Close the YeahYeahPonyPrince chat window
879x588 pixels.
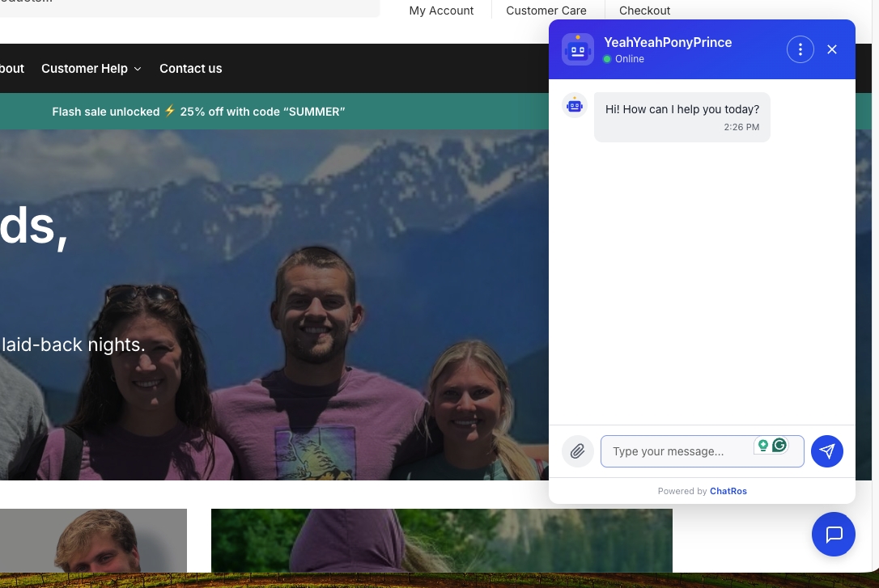(x=832, y=49)
